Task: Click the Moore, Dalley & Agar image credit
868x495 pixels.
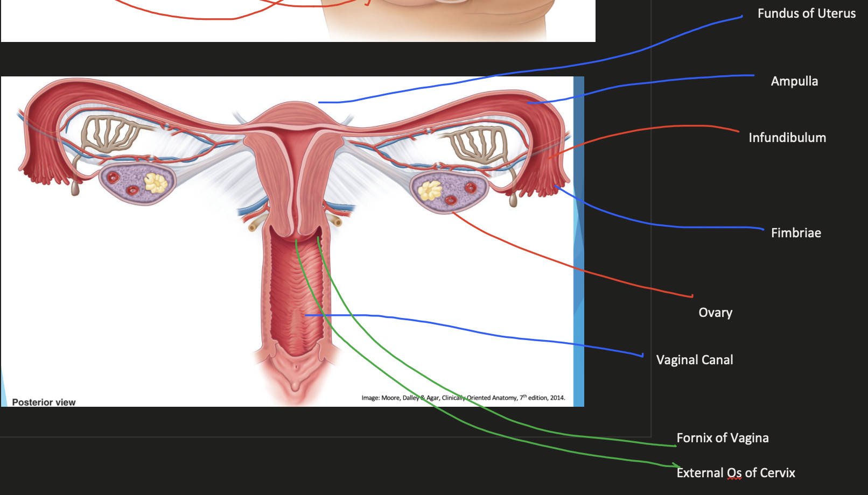Action: pyautogui.click(x=463, y=398)
